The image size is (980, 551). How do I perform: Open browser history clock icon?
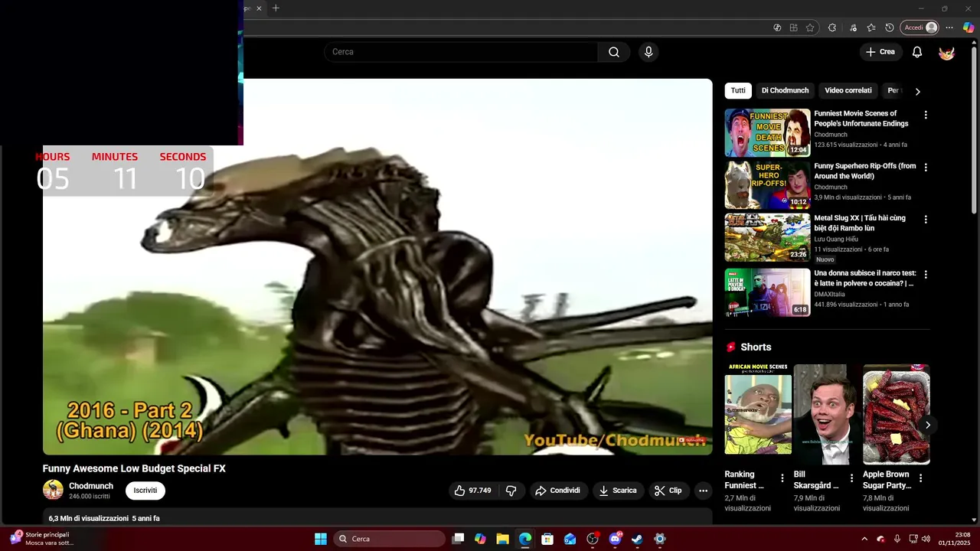point(889,28)
